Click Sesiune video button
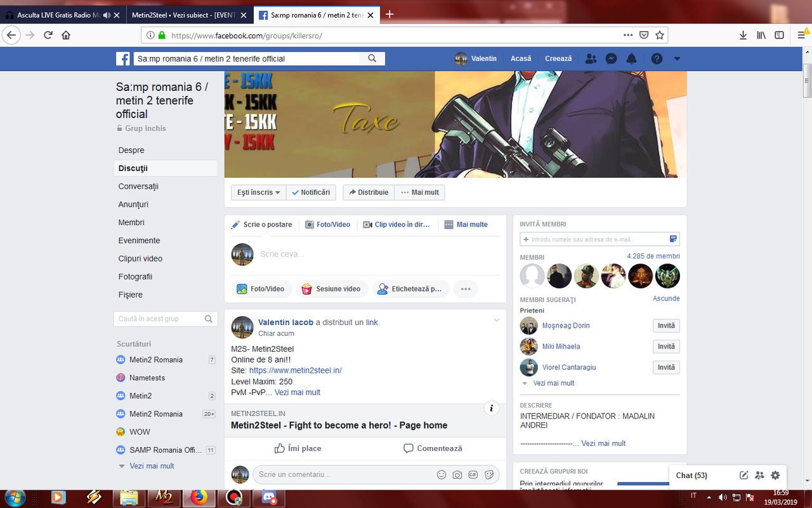Screen dimensions: 812x508 pyautogui.click(x=331, y=289)
